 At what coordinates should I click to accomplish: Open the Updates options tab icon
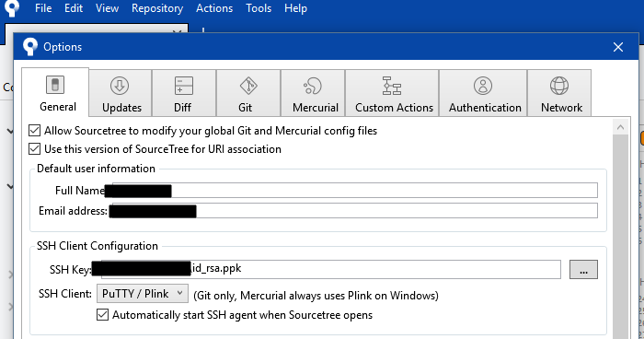pos(120,86)
